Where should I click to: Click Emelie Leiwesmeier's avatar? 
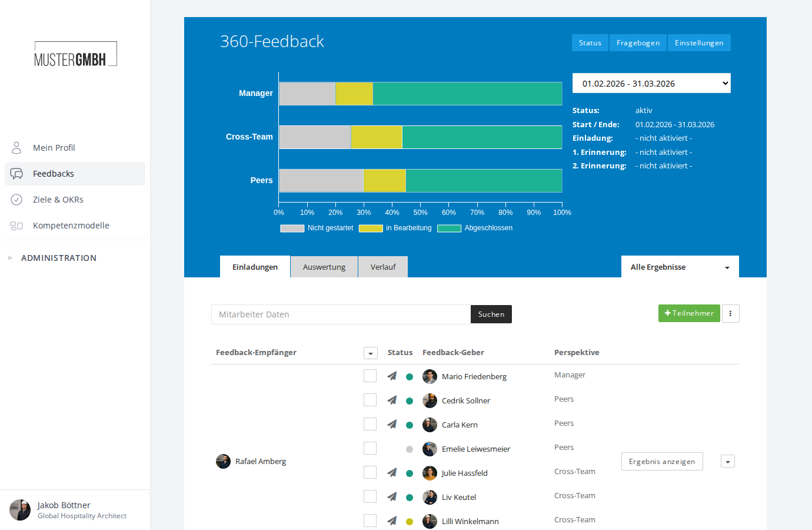430,449
